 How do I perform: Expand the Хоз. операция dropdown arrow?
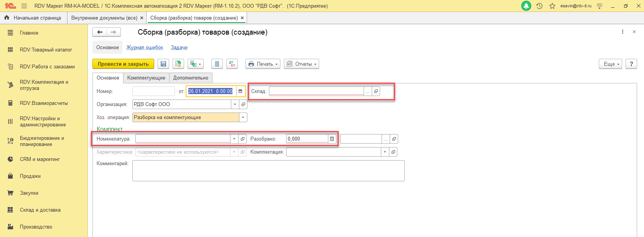point(243,118)
